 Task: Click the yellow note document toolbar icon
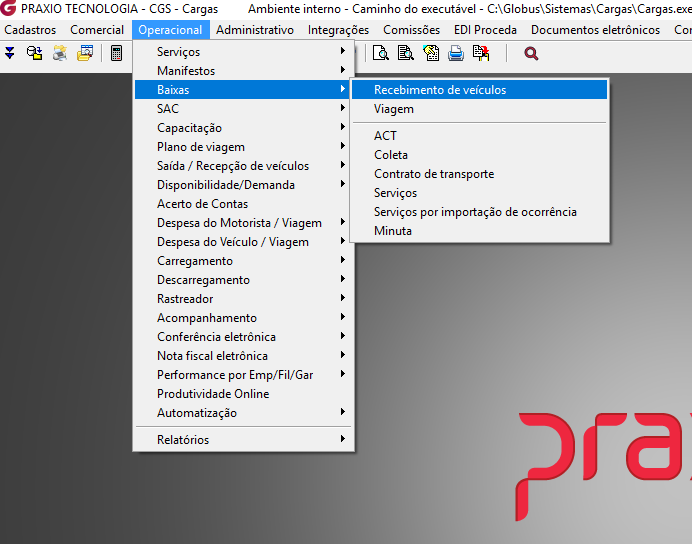click(x=431, y=53)
